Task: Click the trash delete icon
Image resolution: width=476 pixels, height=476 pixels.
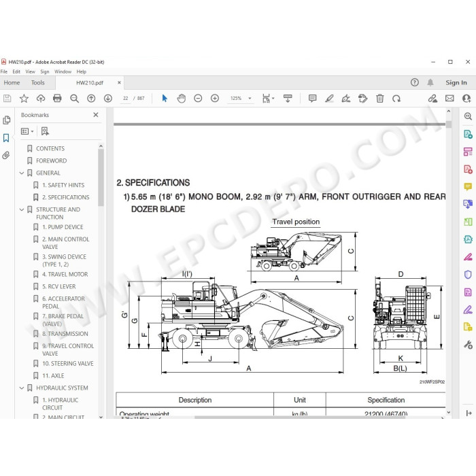Action: tap(379, 99)
